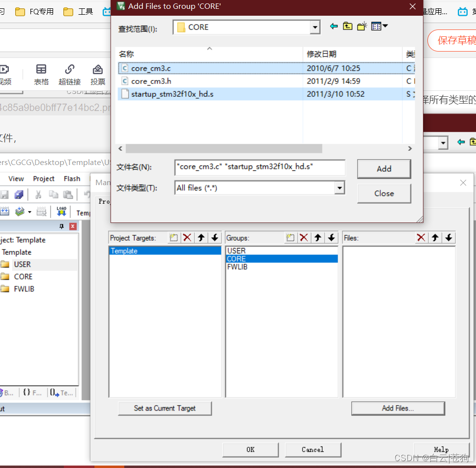Add new Project Target icon
Image resolution: width=476 pixels, height=468 pixels.
[x=173, y=238]
